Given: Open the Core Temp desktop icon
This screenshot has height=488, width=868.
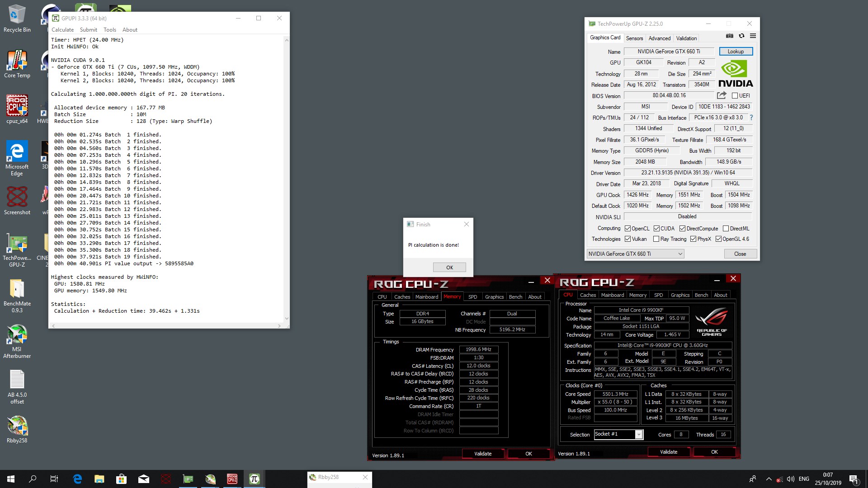Looking at the screenshot, I should 17,64.
